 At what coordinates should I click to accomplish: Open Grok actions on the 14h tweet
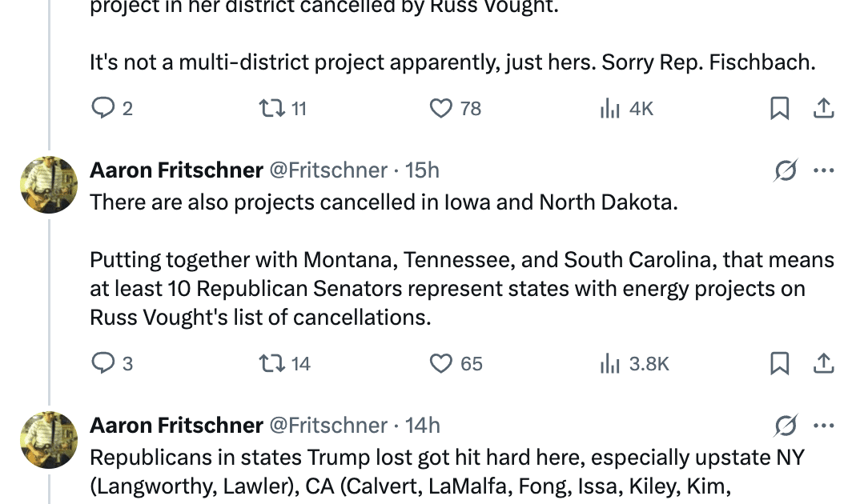coord(786,426)
